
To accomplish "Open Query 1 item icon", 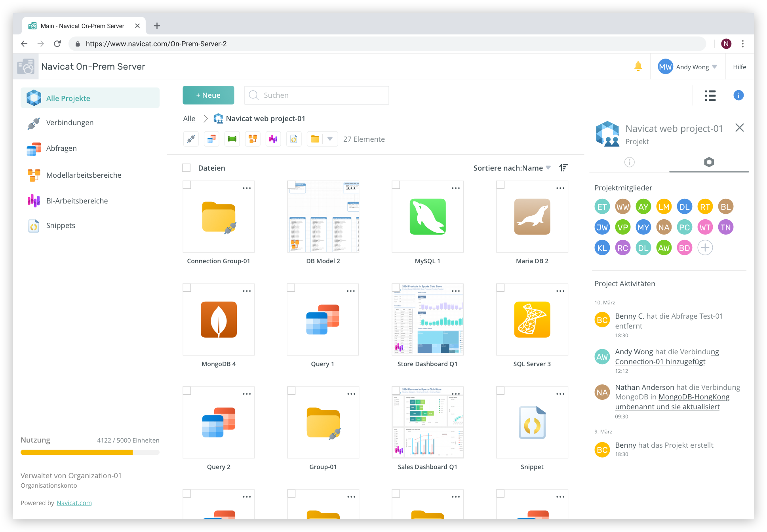I will tap(323, 320).
